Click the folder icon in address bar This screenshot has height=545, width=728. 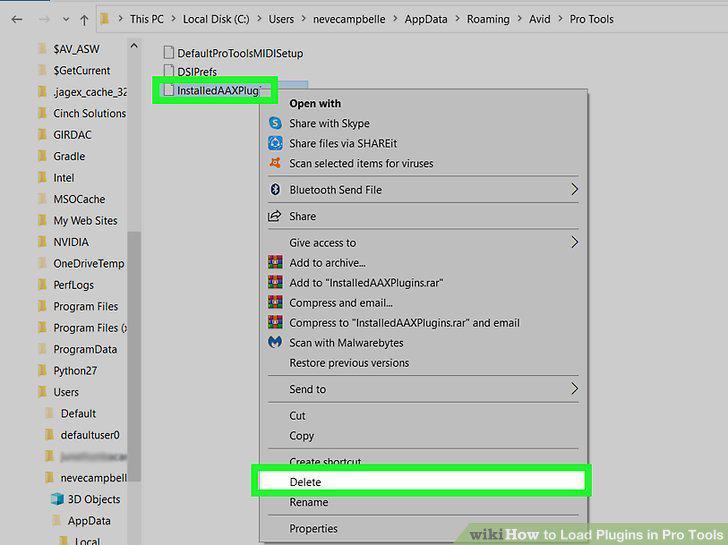coord(105,19)
